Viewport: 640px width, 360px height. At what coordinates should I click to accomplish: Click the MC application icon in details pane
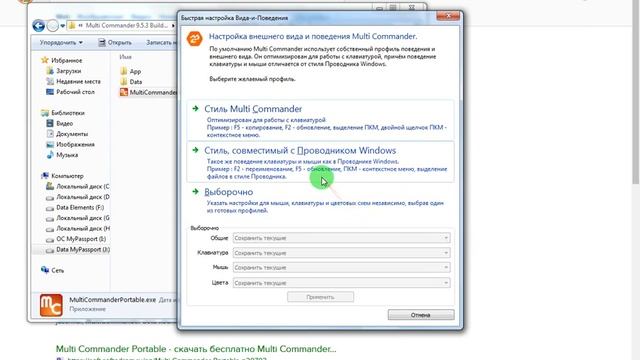[51, 305]
